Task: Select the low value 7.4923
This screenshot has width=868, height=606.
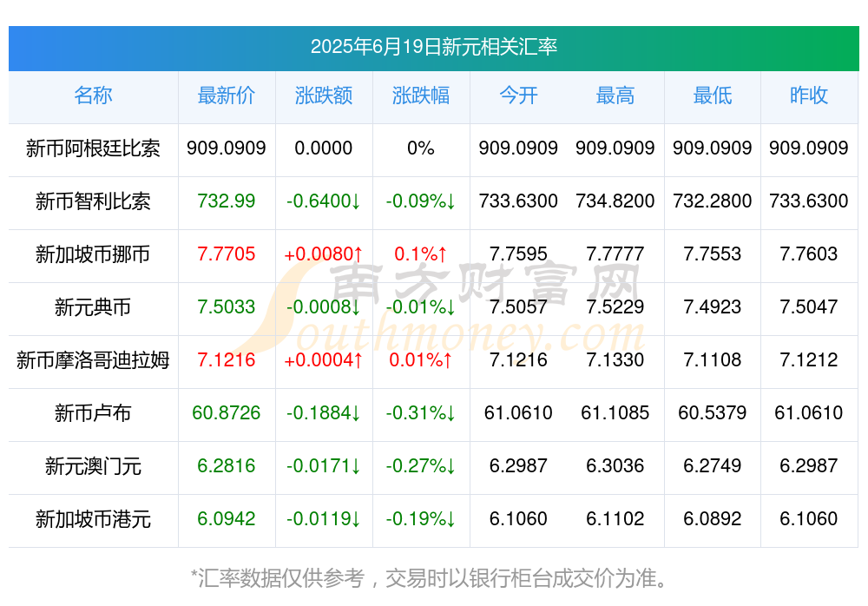Action: [x=713, y=306]
